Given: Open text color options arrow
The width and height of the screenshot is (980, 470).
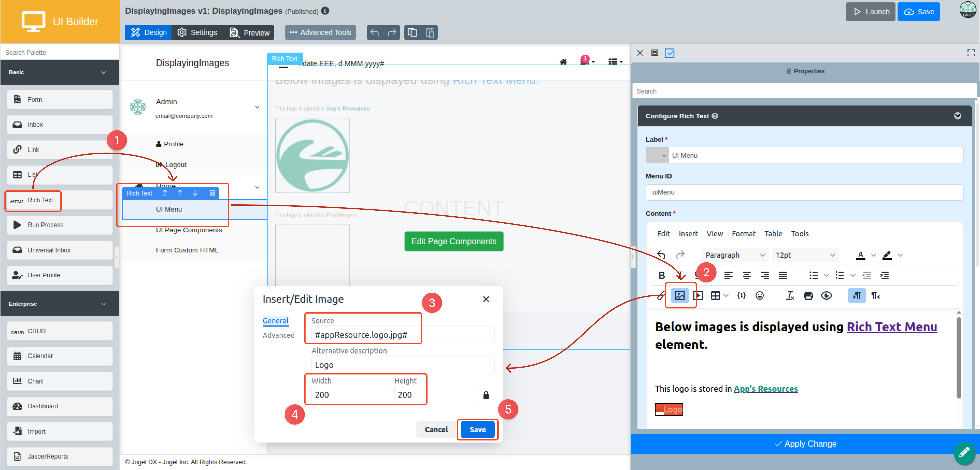Looking at the screenshot, I should pyautogui.click(x=873, y=255).
